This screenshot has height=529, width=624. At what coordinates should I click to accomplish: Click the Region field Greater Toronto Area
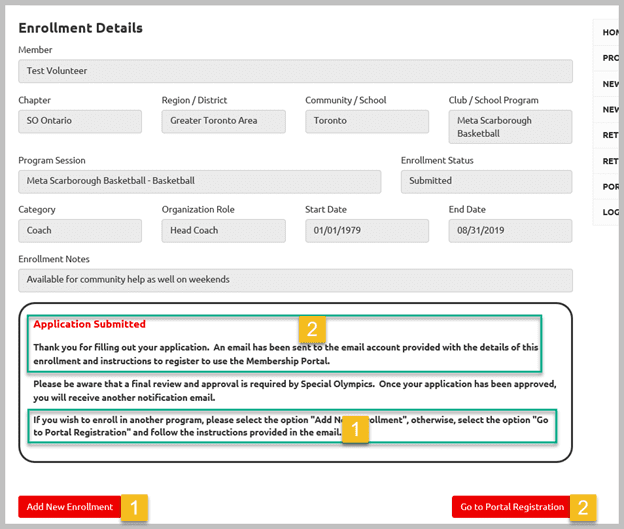[223, 121]
